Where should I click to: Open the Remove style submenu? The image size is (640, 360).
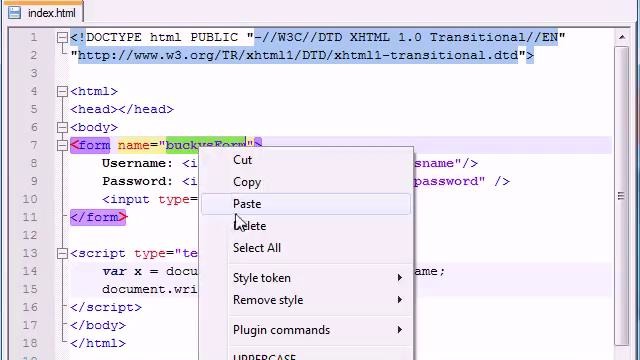point(306,300)
